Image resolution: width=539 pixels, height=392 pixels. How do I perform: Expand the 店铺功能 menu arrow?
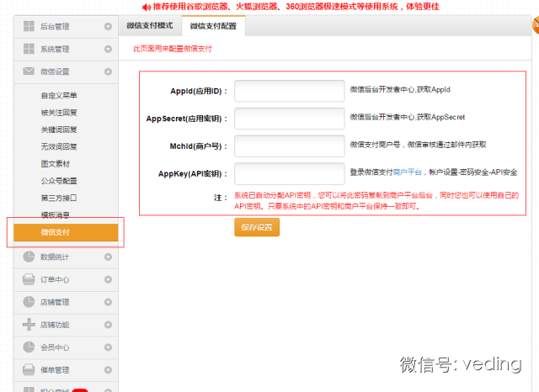coord(108,325)
